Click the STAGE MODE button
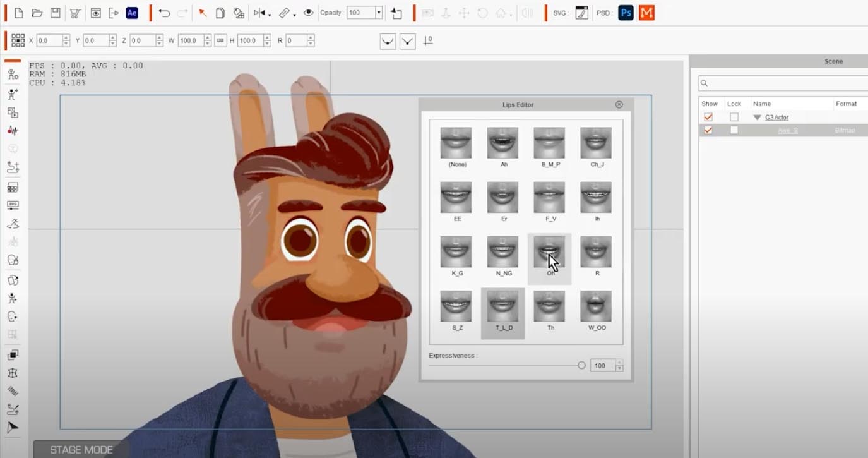 [x=81, y=450]
